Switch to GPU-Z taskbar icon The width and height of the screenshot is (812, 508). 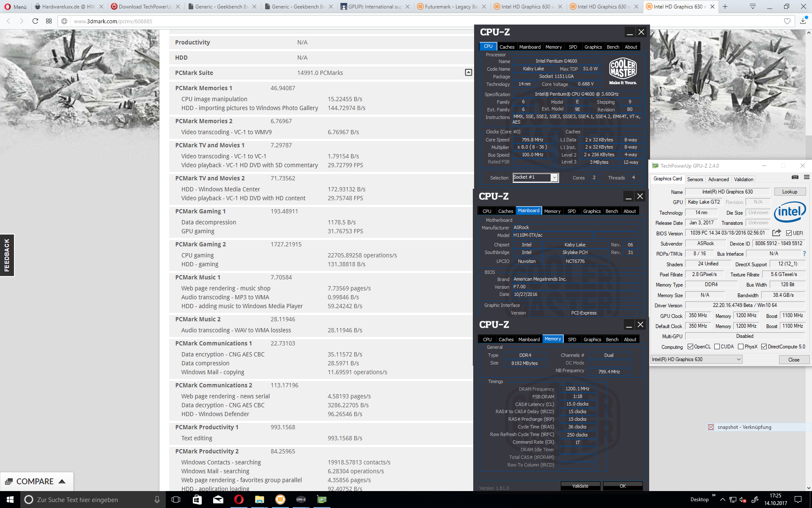[x=322, y=500]
